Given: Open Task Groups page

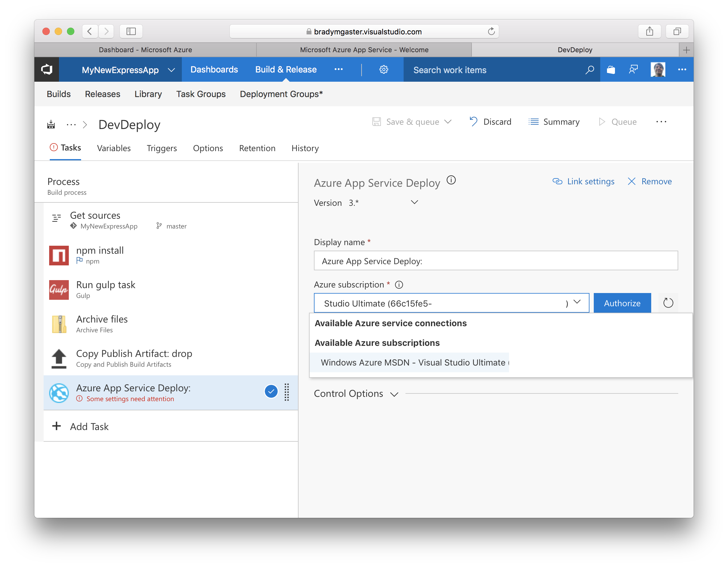Looking at the screenshot, I should [201, 94].
